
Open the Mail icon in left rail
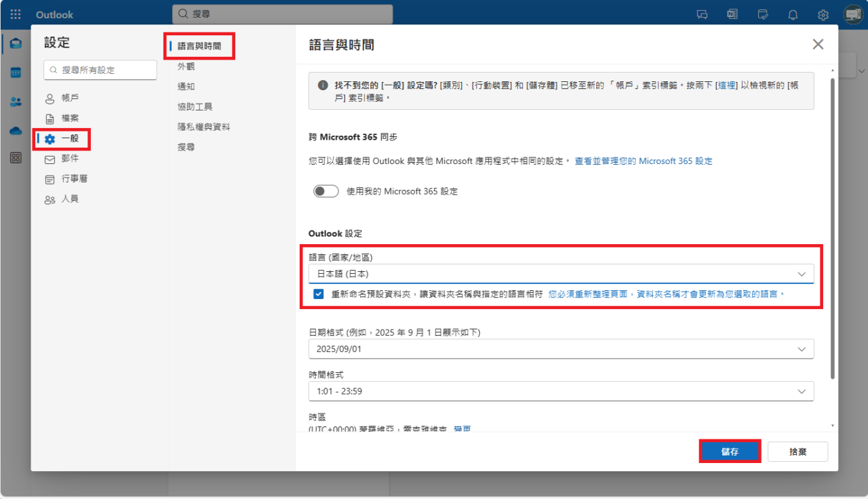[x=16, y=44]
